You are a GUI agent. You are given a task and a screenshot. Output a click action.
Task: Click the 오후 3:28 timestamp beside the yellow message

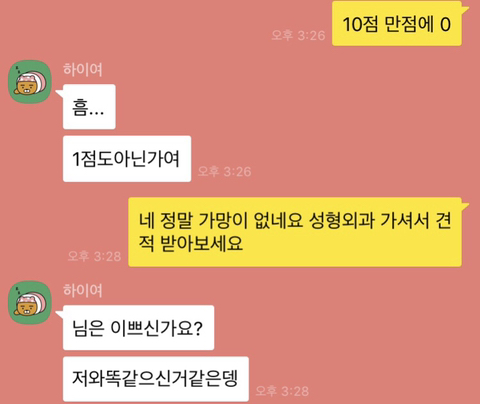(94, 256)
